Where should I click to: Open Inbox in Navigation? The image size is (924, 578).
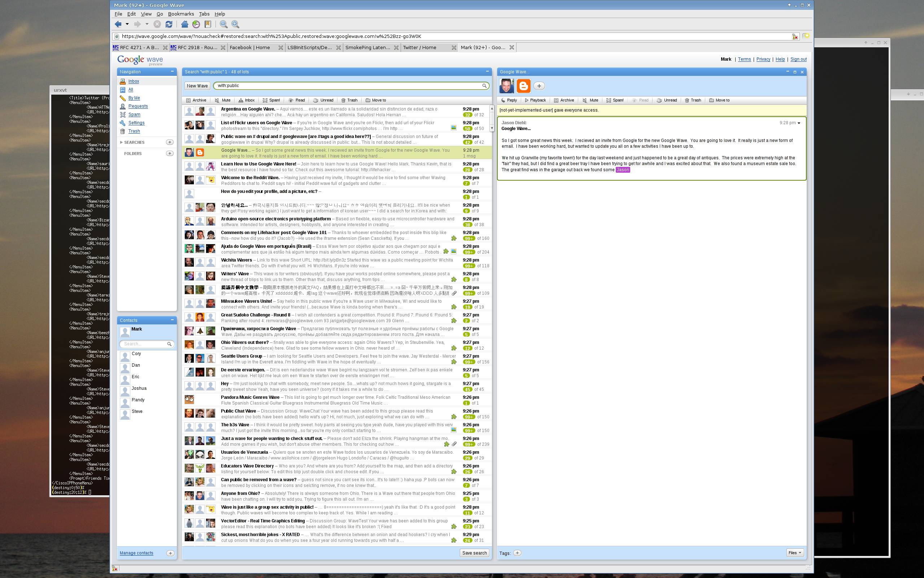pos(134,81)
